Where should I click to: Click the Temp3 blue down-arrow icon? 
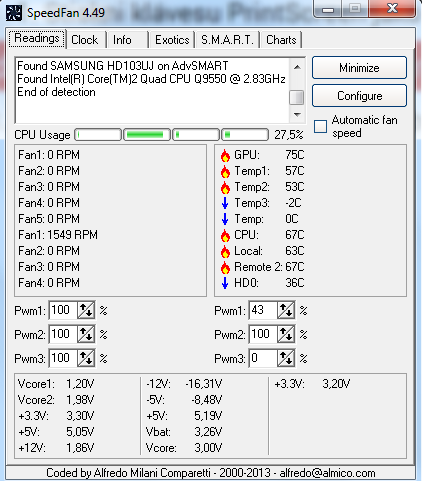click(x=225, y=203)
